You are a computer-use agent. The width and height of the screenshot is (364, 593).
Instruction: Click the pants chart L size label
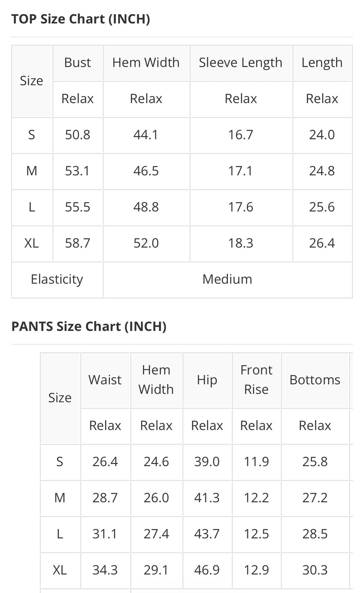(60, 534)
